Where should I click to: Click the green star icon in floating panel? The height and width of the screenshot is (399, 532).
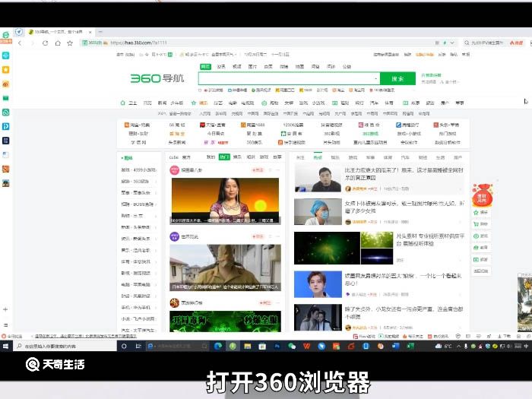[x=476, y=212]
